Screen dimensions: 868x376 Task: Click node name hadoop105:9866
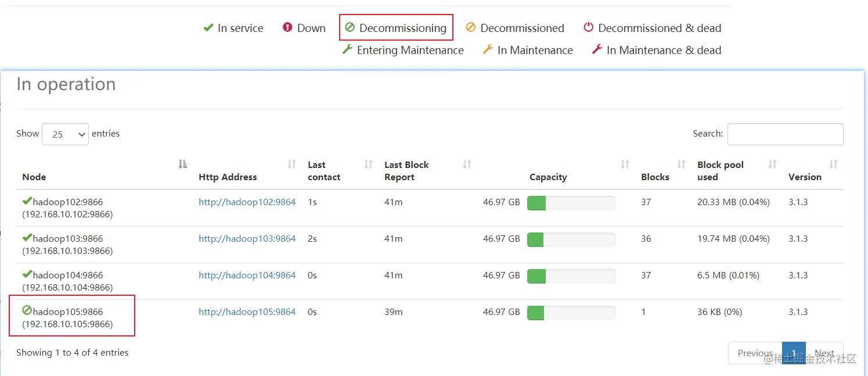68,312
